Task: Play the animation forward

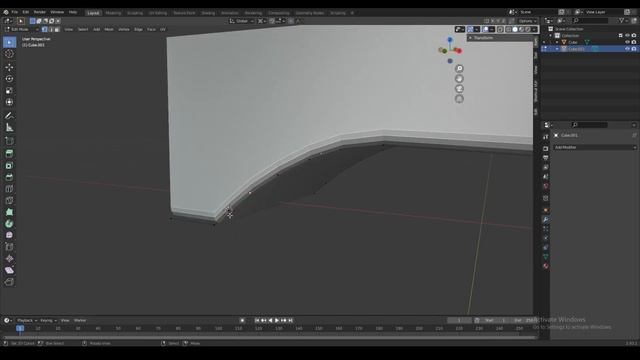Action: (277, 320)
